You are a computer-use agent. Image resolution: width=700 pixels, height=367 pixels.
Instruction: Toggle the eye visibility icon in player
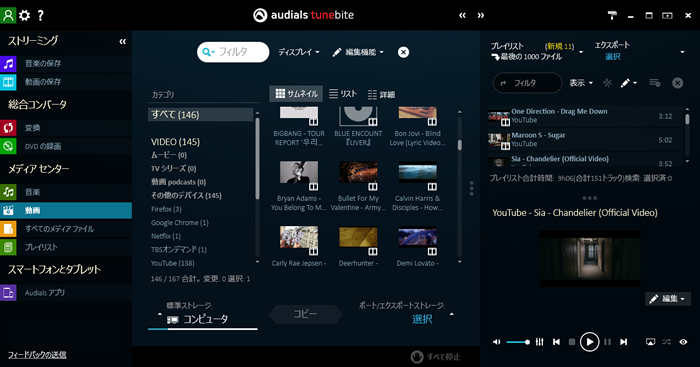683,342
